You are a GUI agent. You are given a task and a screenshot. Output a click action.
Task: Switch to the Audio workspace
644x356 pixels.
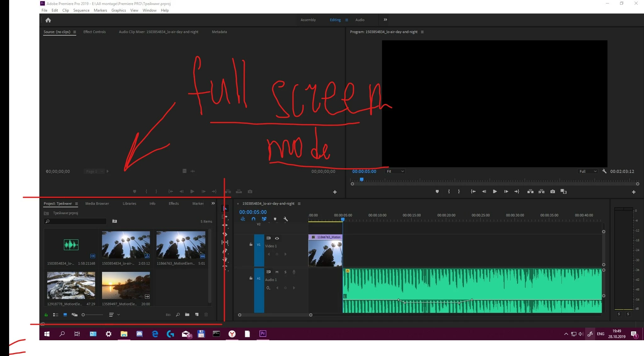point(360,20)
